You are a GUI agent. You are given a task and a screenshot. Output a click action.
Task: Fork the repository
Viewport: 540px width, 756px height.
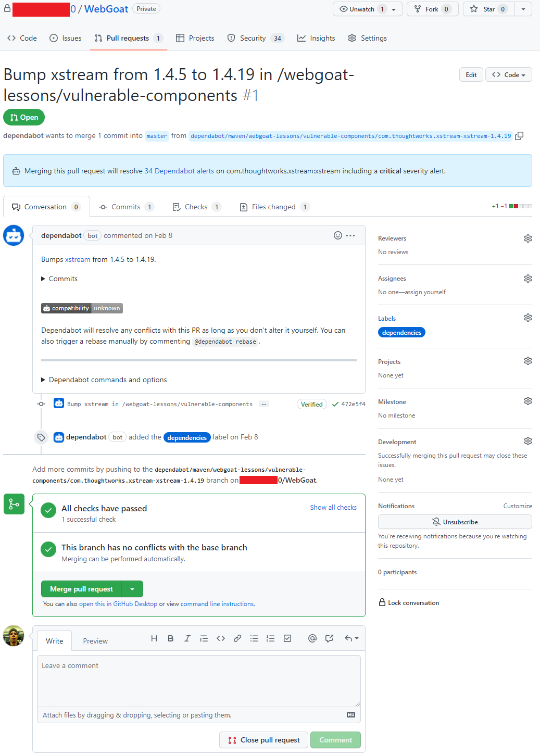[432, 9]
